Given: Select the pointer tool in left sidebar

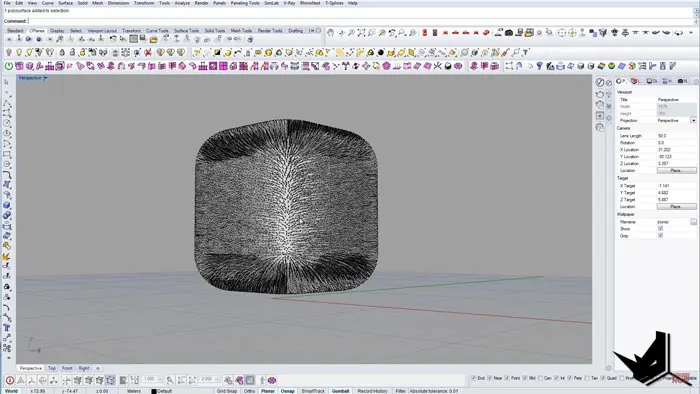Looking at the screenshot, I should (6, 82).
